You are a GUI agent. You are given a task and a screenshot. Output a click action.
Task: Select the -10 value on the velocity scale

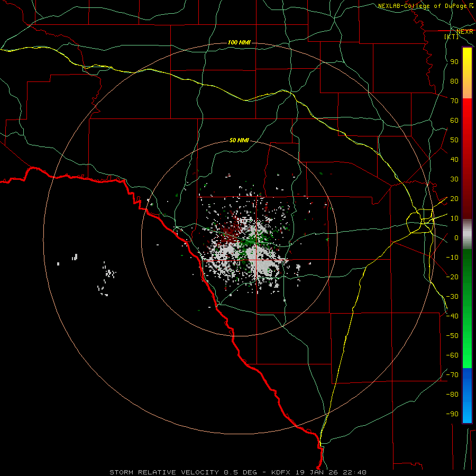click(452, 258)
